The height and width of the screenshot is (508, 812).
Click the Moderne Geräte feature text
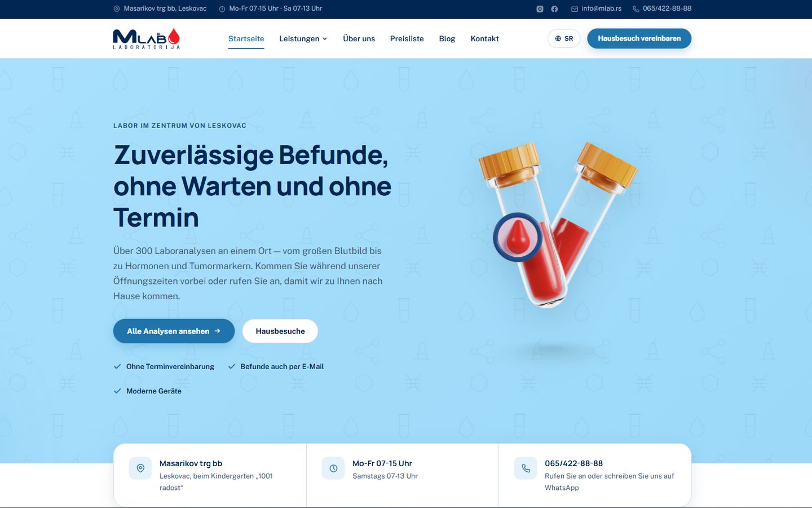154,391
